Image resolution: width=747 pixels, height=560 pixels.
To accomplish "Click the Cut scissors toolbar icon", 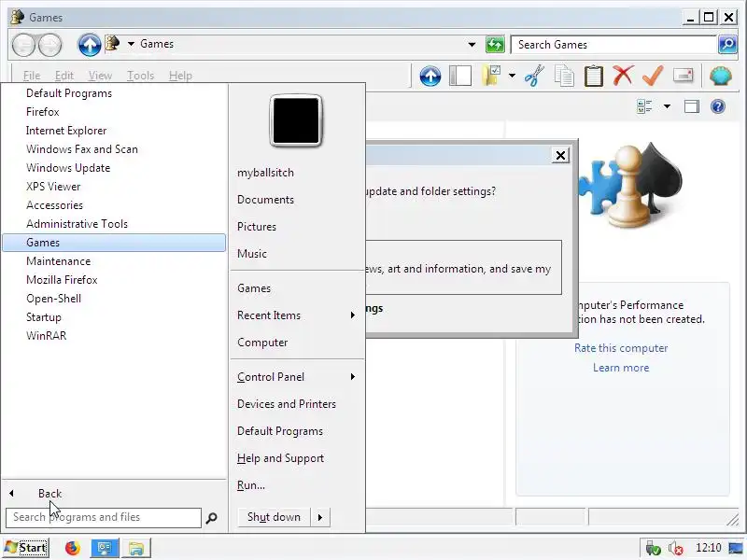I will [534, 76].
